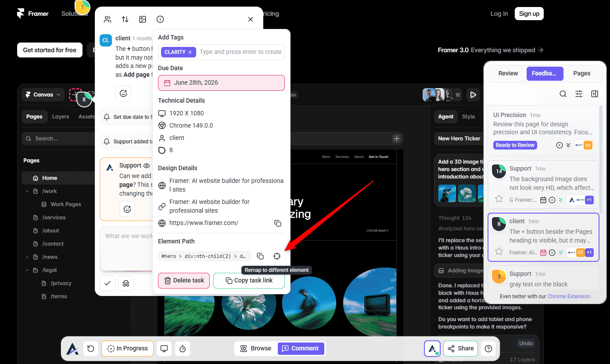The image size is (610, 364).
Task: Search feedback with the magnifier icon
Action: tap(563, 94)
